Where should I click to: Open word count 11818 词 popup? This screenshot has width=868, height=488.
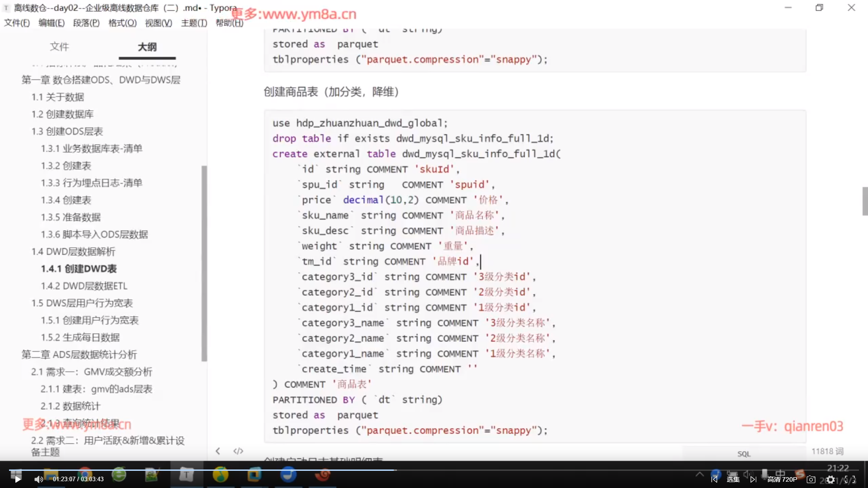tap(827, 451)
